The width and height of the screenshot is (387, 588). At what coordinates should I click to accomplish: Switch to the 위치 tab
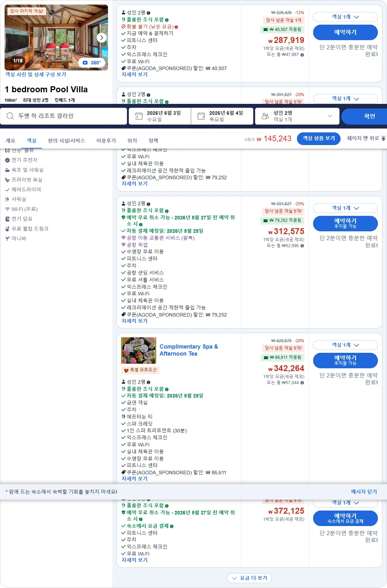pos(132,140)
